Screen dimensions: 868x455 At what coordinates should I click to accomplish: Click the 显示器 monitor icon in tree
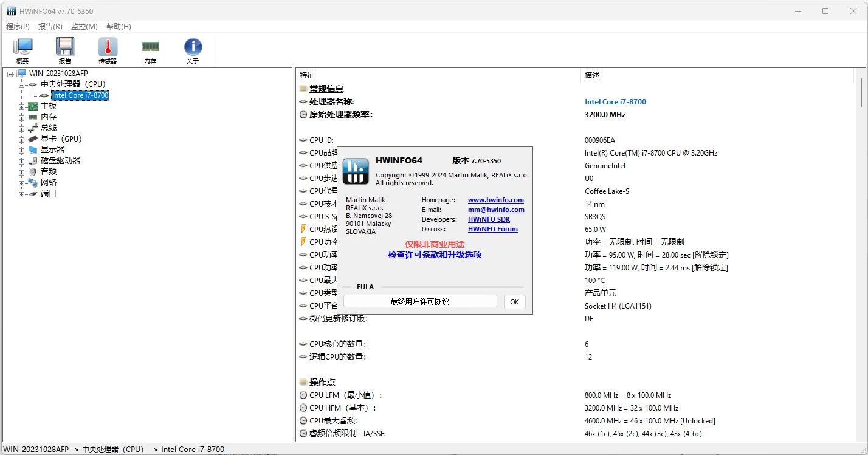[x=32, y=149]
